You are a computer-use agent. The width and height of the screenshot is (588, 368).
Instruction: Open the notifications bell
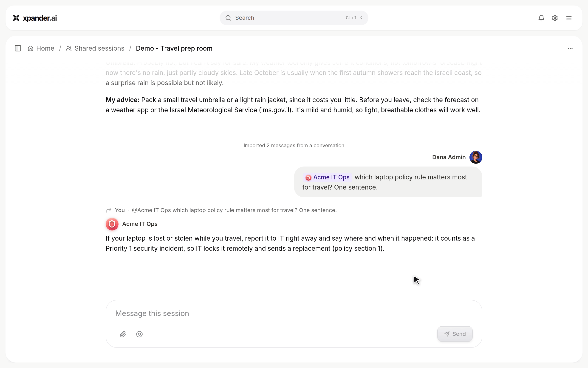click(541, 18)
